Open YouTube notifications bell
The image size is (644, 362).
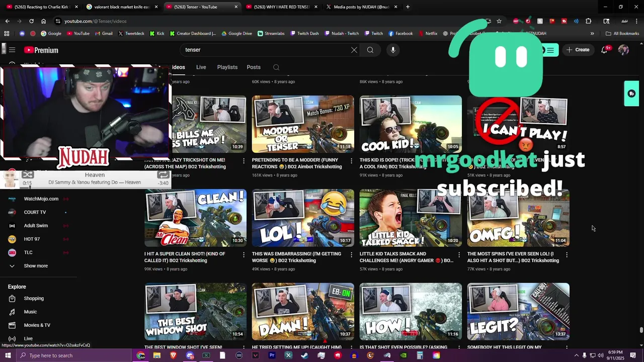pyautogui.click(x=604, y=50)
